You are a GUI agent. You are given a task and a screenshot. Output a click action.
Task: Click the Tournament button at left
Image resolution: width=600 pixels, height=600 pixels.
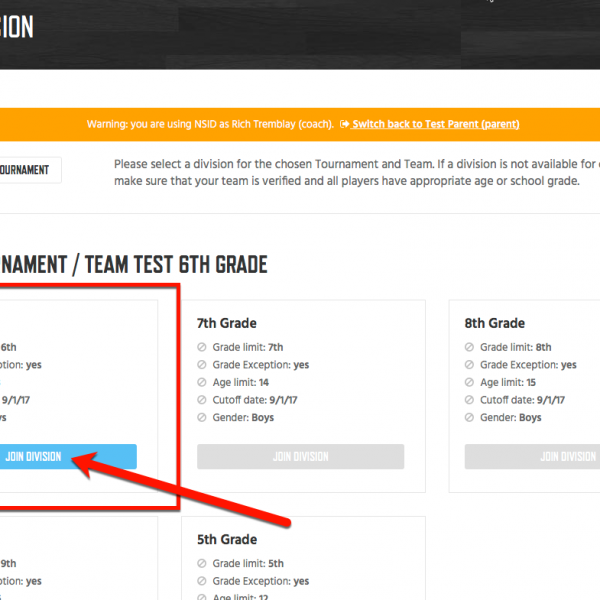coord(30,170)
